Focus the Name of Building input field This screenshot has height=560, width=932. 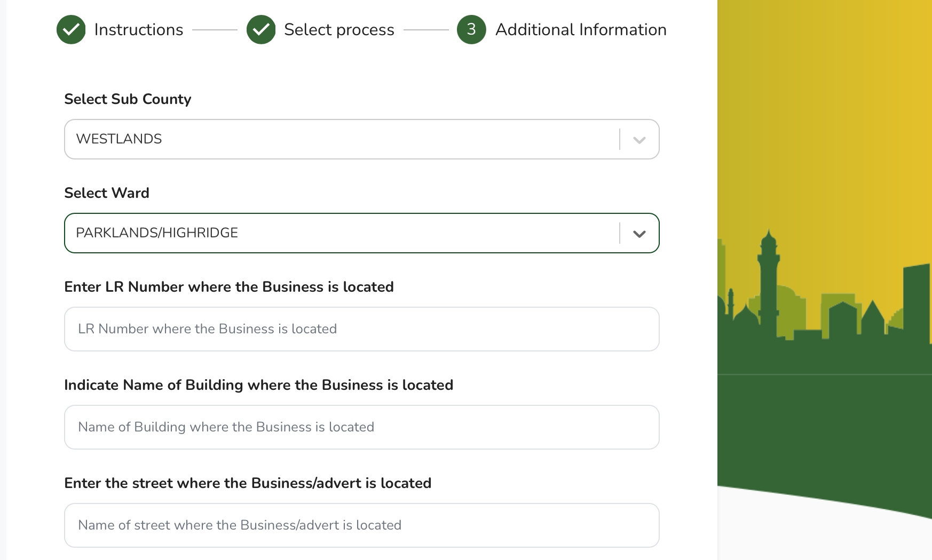tap(362, 427)
